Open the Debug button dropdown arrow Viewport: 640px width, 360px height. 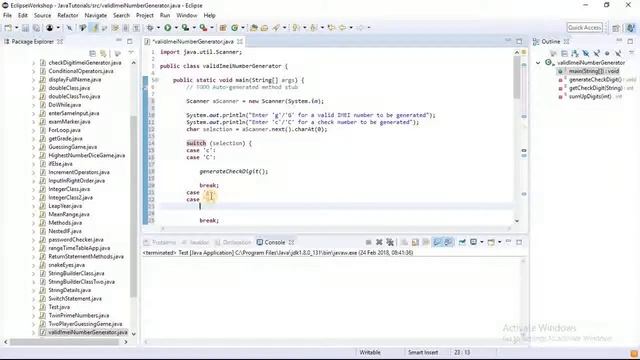[x=158, y=28]
